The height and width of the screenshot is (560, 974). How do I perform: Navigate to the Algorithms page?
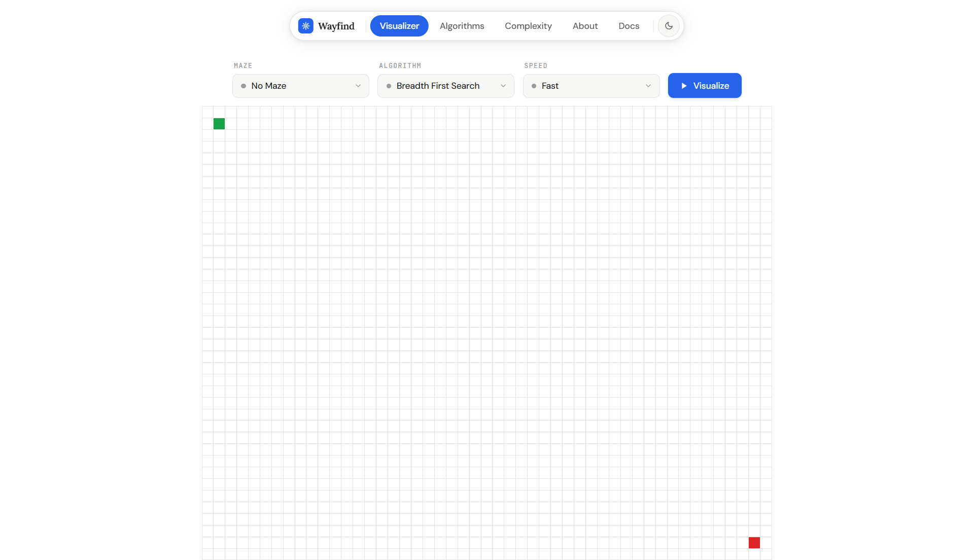click(462, 26)
